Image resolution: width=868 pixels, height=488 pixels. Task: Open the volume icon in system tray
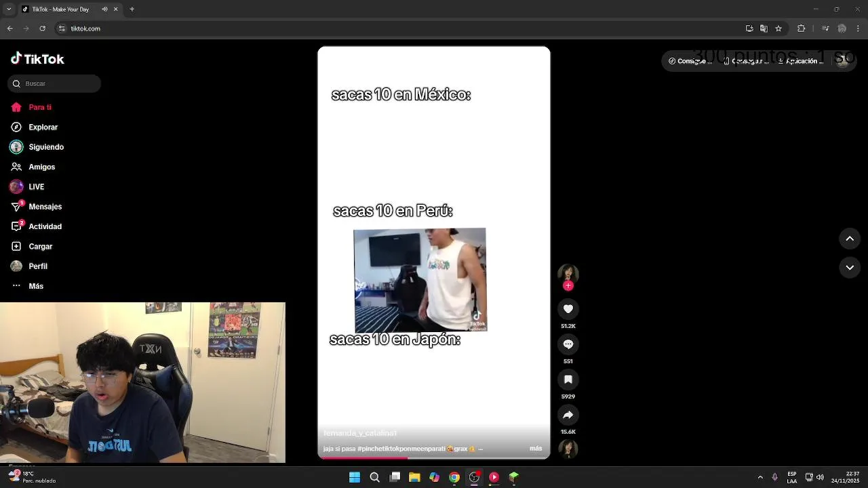tap(820, 477)
